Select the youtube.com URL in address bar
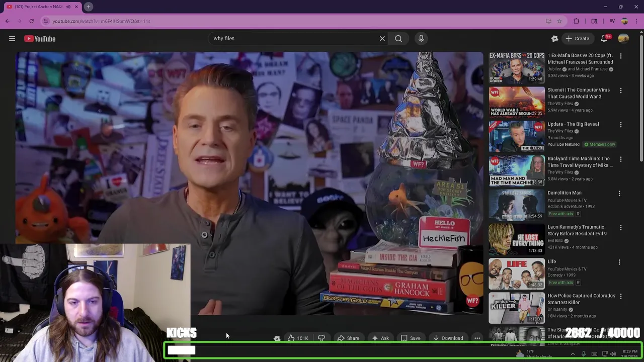 [x=101, y=21]
